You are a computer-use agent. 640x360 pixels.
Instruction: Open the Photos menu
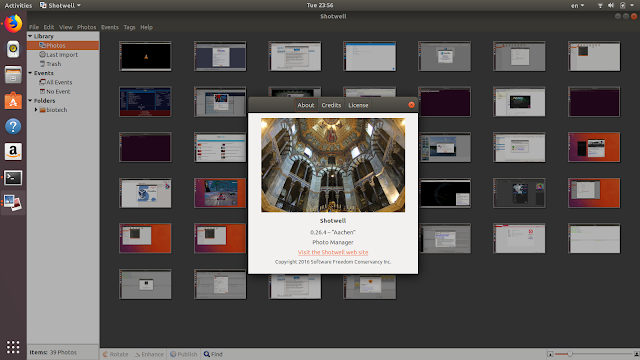[x=87, y=27]
